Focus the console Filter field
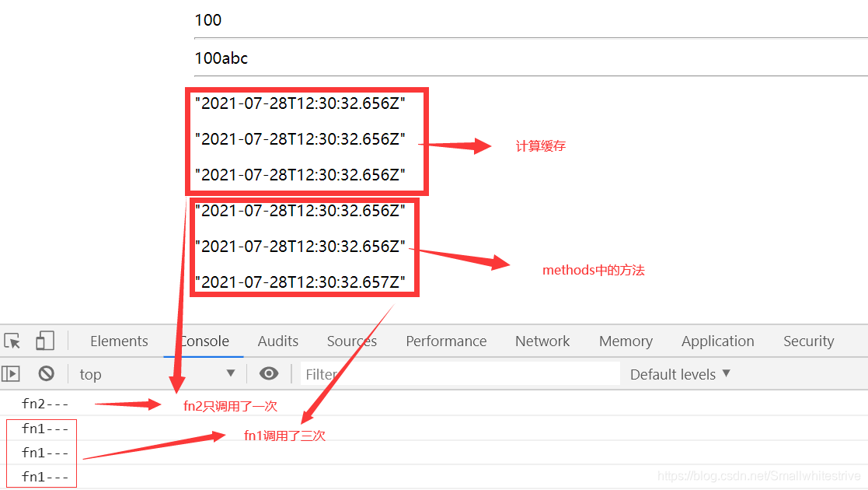The image size is (868, 490). click(460, 374)
